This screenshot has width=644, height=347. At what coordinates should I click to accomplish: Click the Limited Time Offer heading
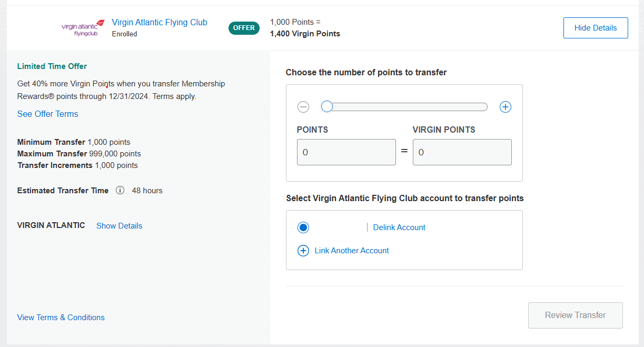[52, 66]
